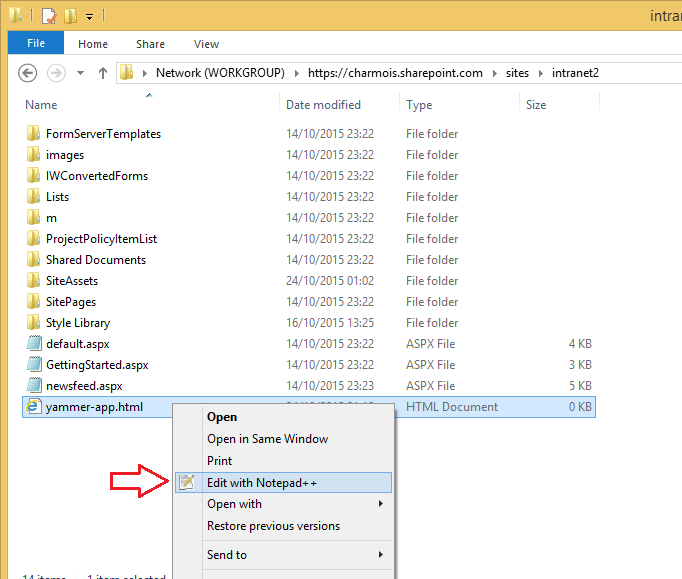Viewport: 682px width, 579px height.
Task: Expand chevron after sites breadcrumb
Action: pos(541,73)
